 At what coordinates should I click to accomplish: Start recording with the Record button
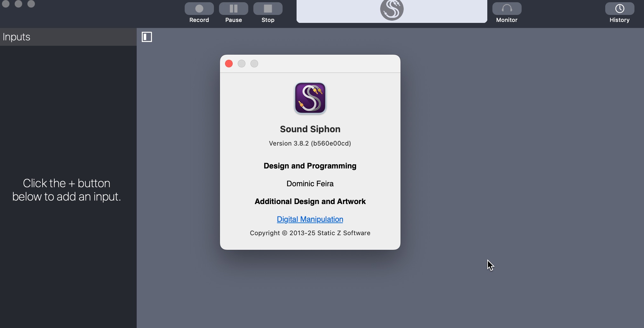(x=199, y=9)
